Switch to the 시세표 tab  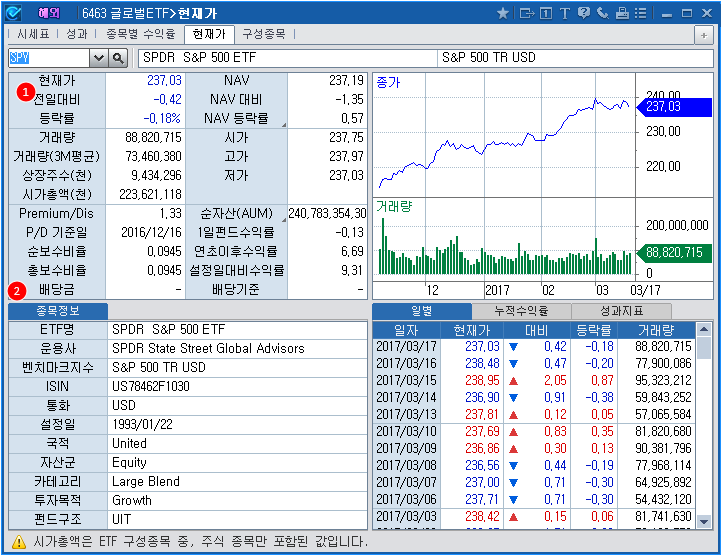click(33, 34)
